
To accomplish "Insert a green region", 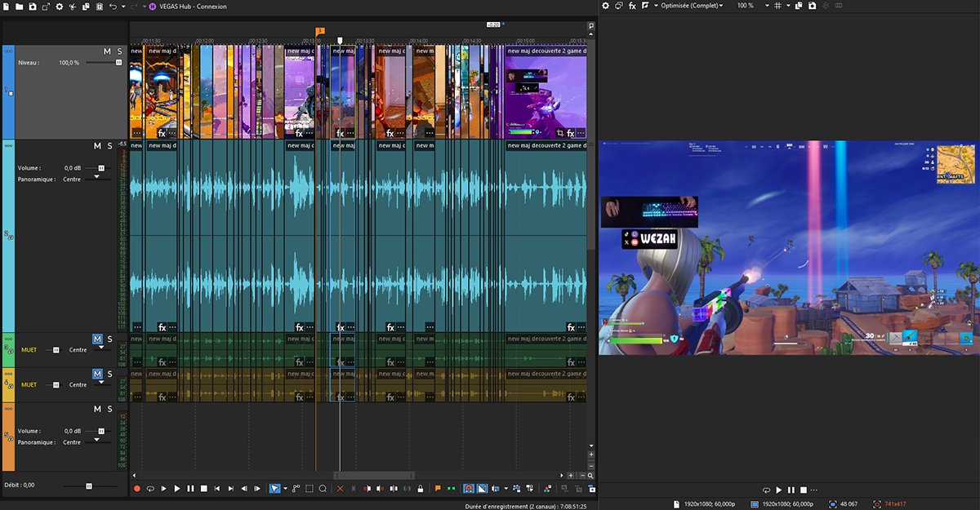I will coord(451,489).
